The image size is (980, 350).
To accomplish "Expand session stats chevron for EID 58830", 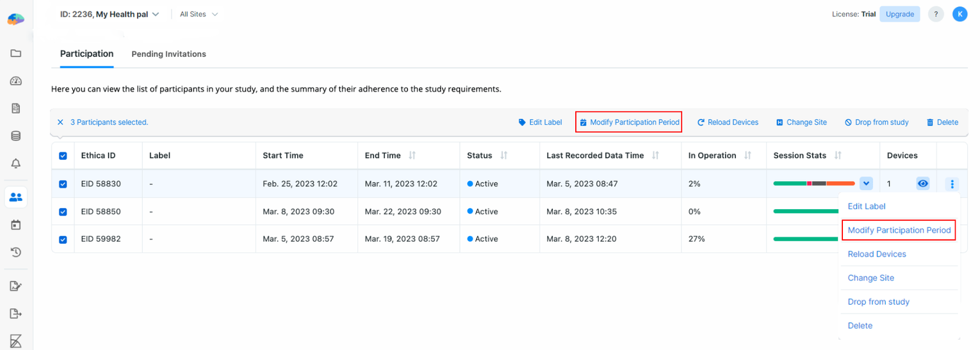I will (x=866, y=184).
